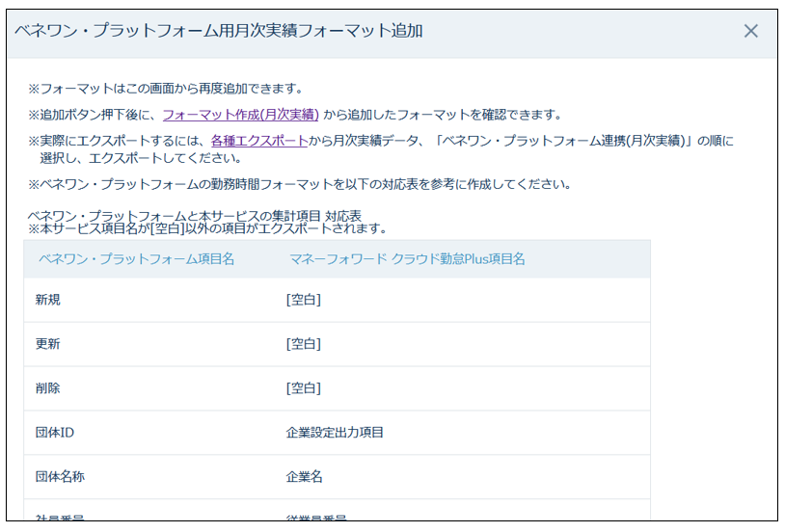Image resolution: width=785 pixels, height=532 pixels.
Task: Click the 企業名 cell
Action: click(305, 476)
